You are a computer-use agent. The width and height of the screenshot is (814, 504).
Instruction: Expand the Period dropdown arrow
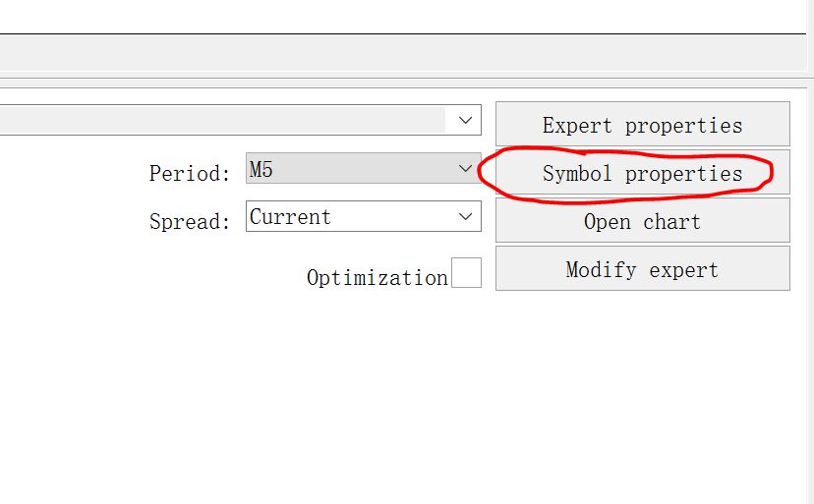465,168
